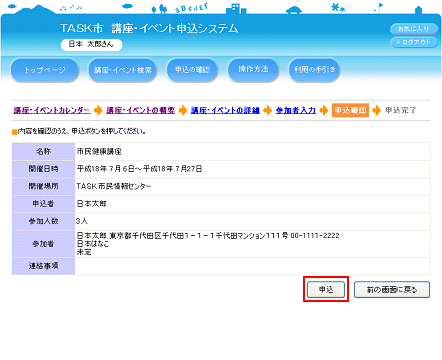Click the ログアウト button
The height and width of the screenshot is (360, 442).
pyautogui.click(x=414, y=42)
